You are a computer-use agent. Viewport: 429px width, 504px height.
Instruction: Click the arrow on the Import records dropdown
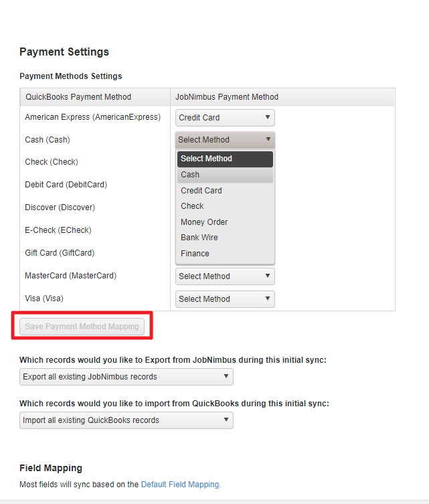pos(226,420)
